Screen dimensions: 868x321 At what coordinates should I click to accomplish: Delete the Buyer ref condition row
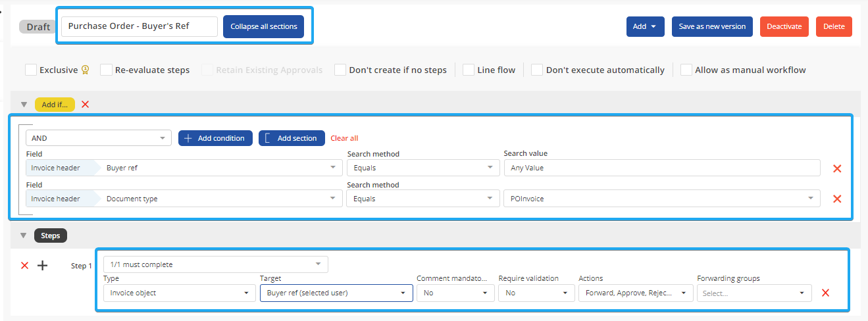coord(837,168)
